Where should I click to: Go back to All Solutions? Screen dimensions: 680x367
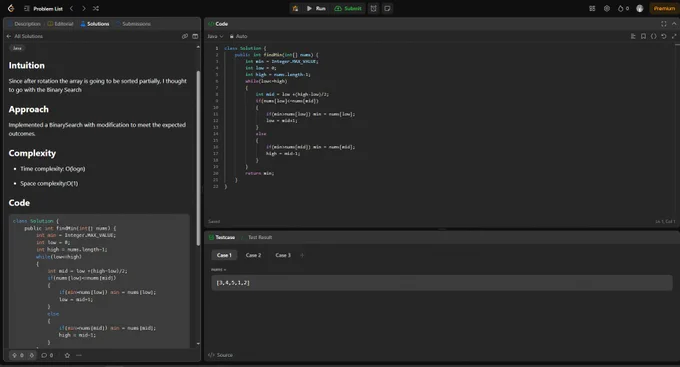25,36
